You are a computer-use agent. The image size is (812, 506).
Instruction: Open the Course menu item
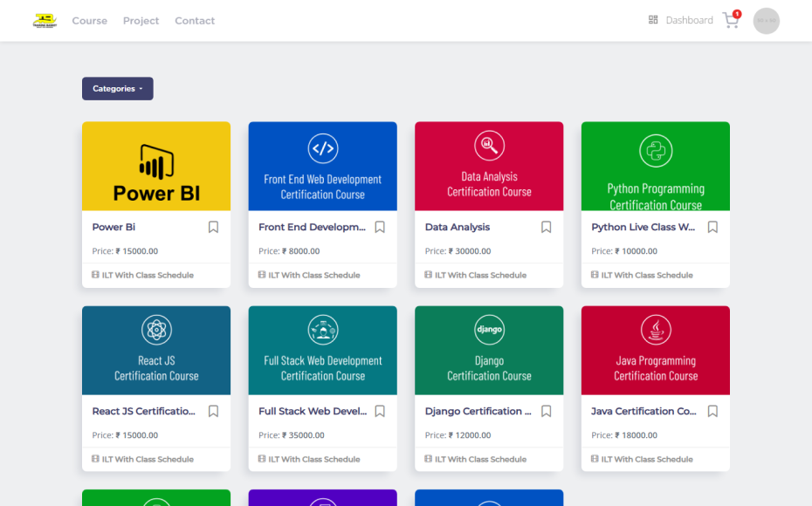(90, 21)
